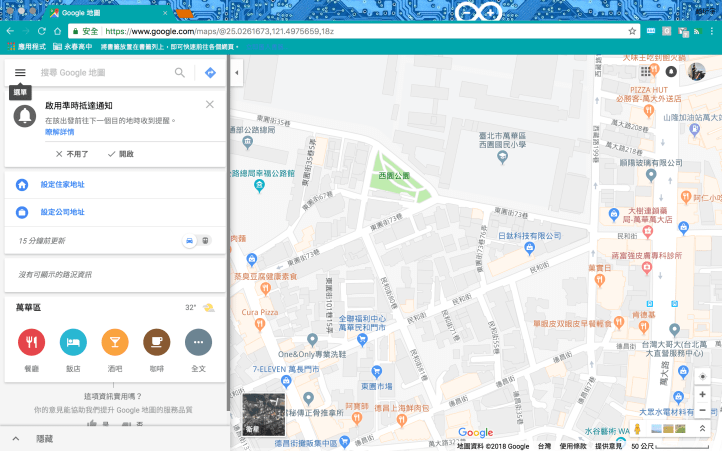Select transit mode toggle

205,240
